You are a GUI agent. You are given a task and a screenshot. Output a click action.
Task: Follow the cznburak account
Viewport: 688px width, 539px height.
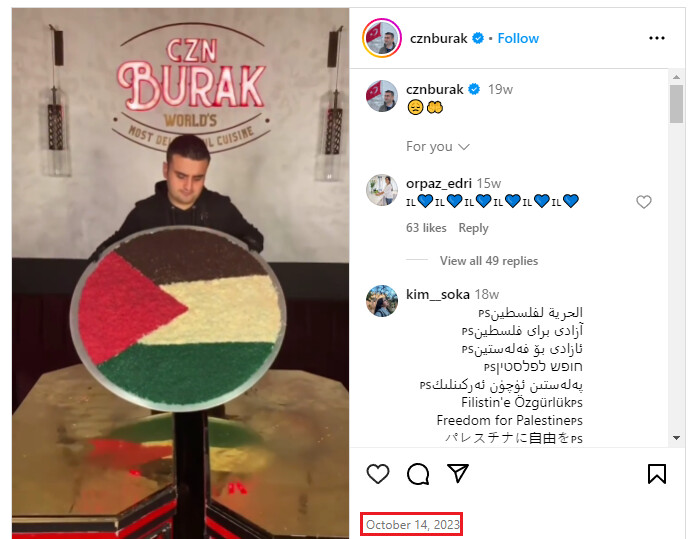click(518, 39)
